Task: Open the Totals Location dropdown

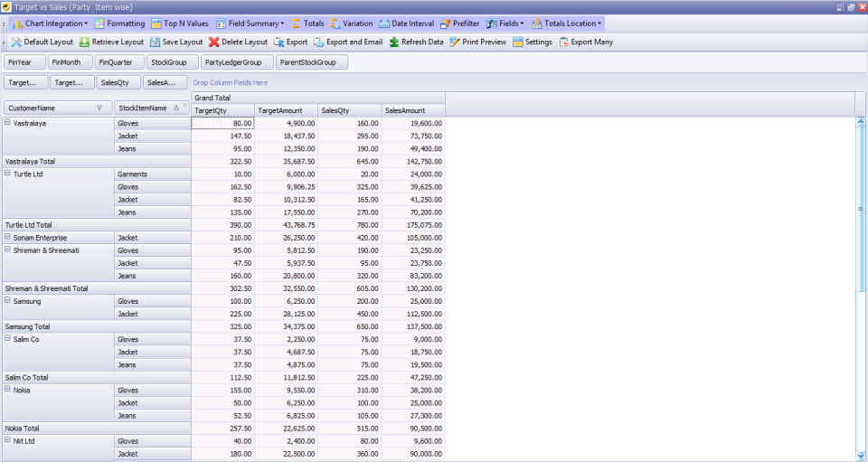Action: [600, 24]
